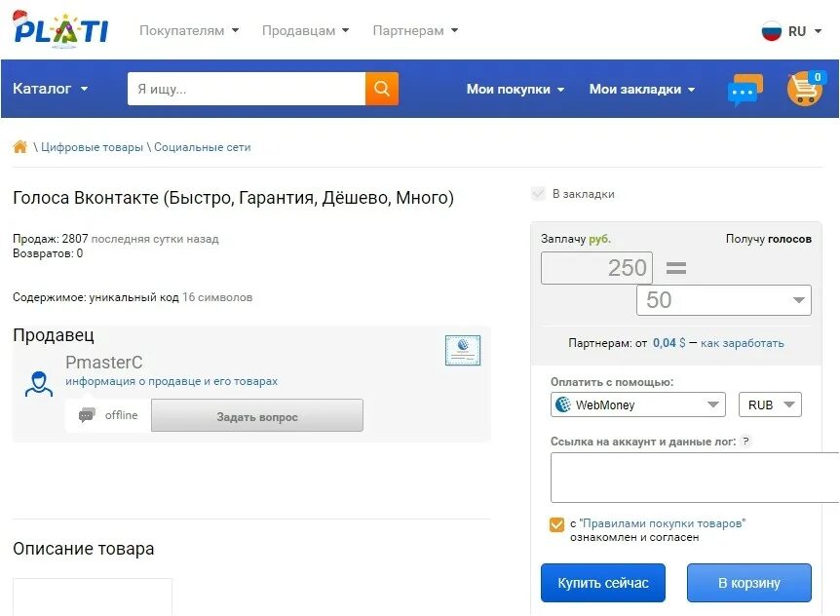Viewport: 840px width, 616px height.
Task: Open the Правилами покупки товаров link
Action: pos(662,523)
